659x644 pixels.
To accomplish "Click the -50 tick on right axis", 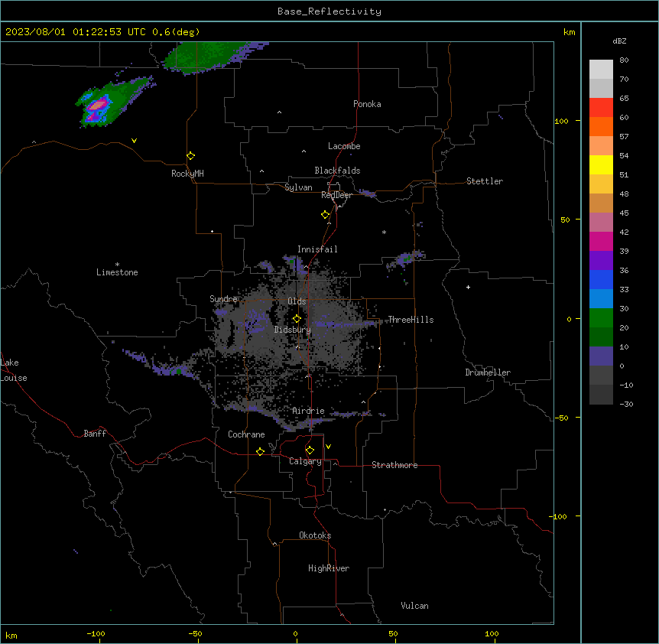I will [x=561, y=418].
